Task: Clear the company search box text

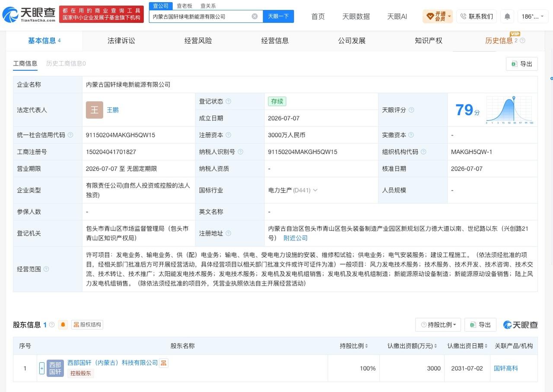Action: tap(254, 16)
